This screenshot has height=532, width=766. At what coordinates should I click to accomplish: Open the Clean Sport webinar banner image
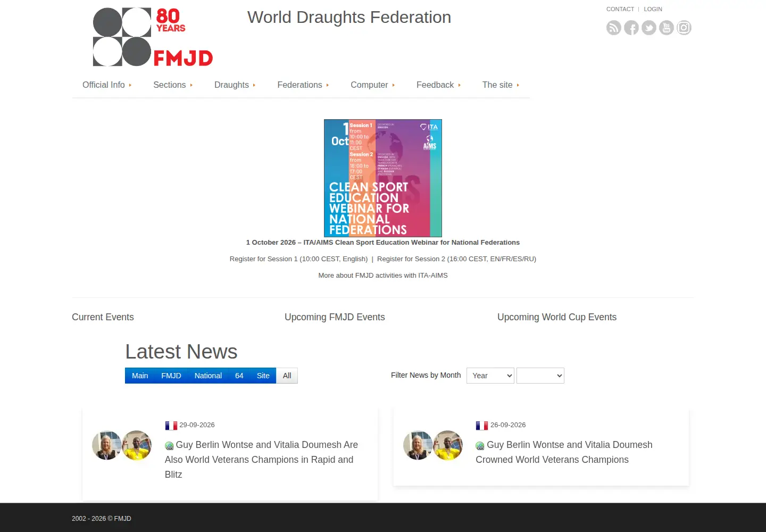point(383,178)
